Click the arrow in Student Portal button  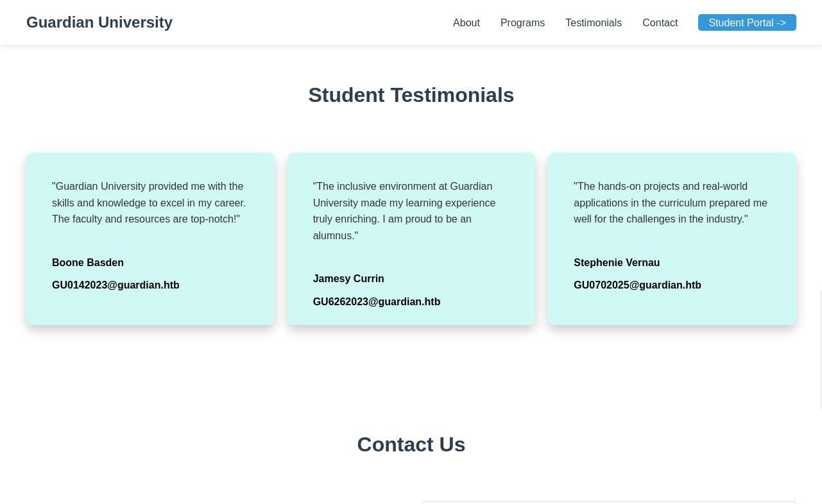click(x=780, y=22)
